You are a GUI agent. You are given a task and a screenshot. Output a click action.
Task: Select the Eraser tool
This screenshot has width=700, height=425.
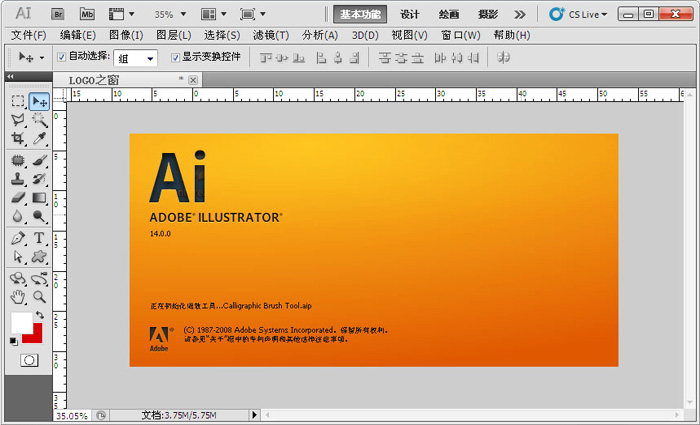18,197
